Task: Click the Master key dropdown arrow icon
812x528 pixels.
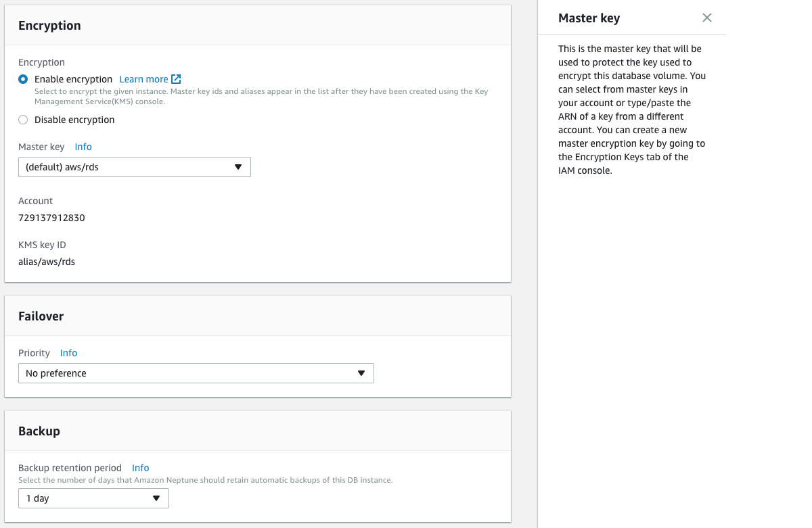Action: (x=238, y=167)
